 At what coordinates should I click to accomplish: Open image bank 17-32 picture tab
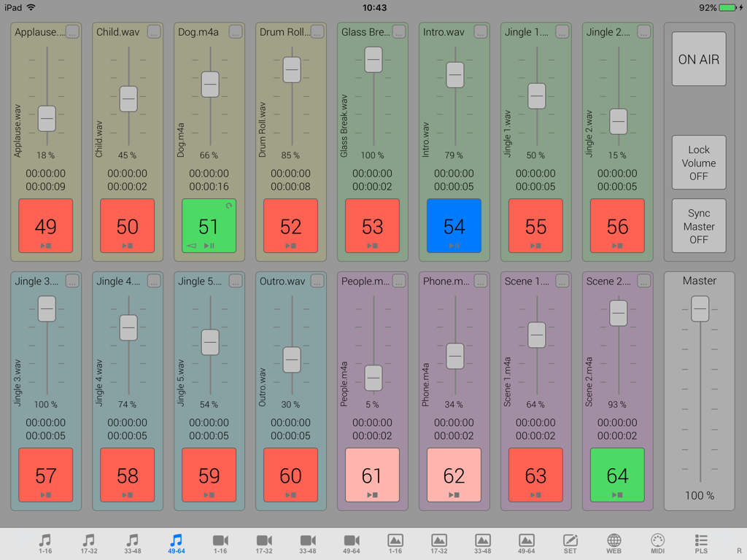[x=438, y=544]
